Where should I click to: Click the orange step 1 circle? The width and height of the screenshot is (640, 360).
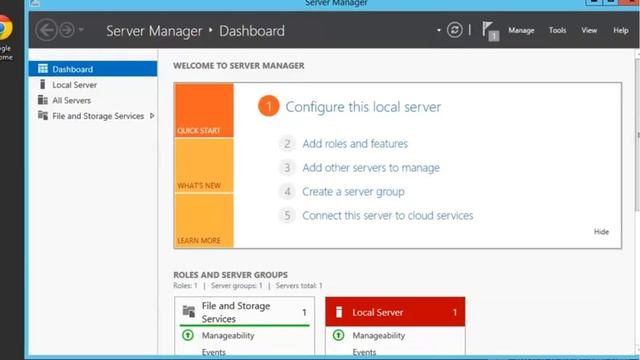click(269, 106)
